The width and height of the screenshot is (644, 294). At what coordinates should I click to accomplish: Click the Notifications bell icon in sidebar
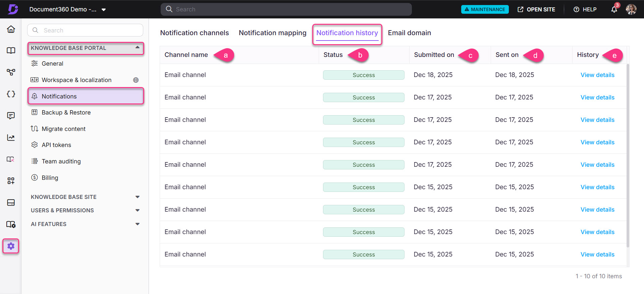(x=34, y=96)
